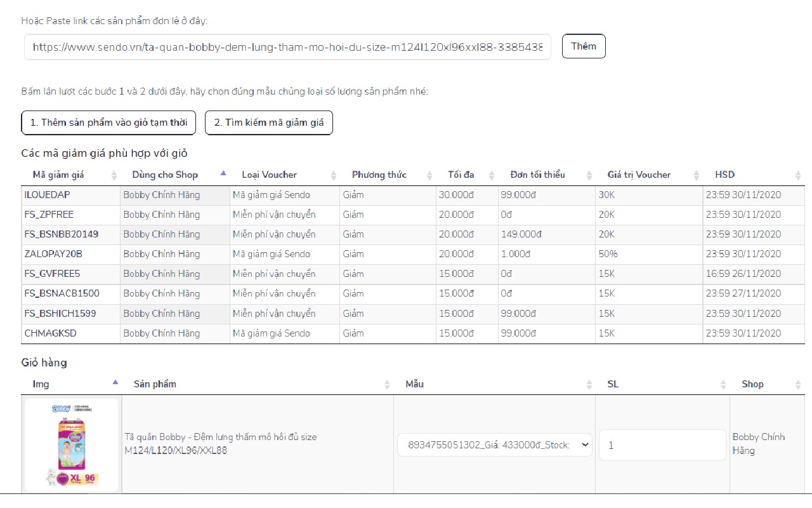Sort by Tối đa column
812x508 pixels.
pos(467,175)
